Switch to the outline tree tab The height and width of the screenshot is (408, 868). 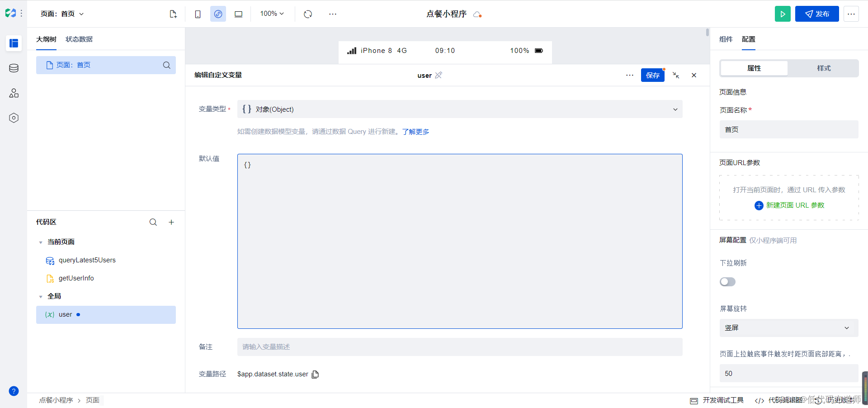click(x=46, y=39)
